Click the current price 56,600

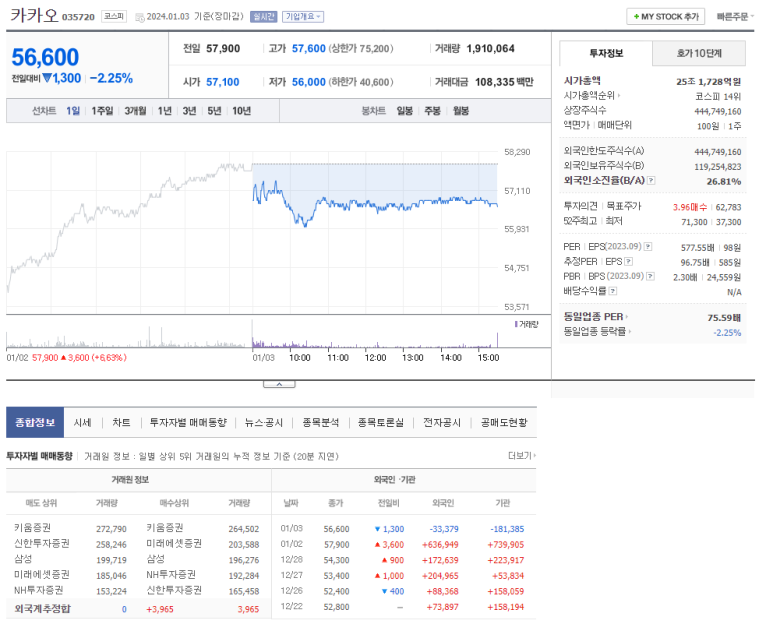click(x=45, y=57)
